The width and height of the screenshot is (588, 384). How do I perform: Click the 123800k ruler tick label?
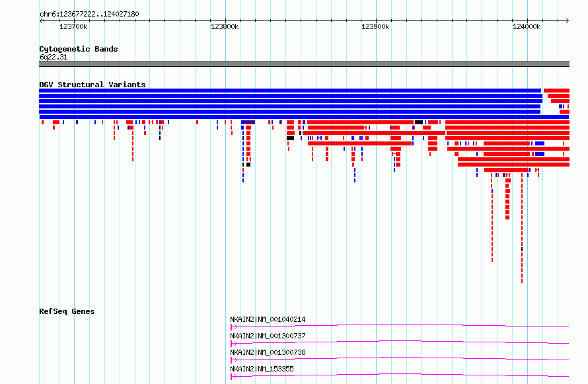225,26
